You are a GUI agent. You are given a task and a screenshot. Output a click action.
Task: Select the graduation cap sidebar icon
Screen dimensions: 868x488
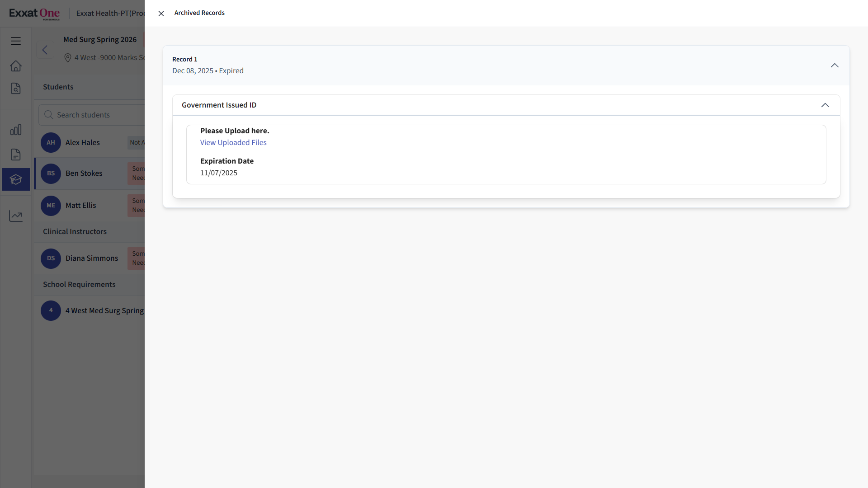point(16,179)
